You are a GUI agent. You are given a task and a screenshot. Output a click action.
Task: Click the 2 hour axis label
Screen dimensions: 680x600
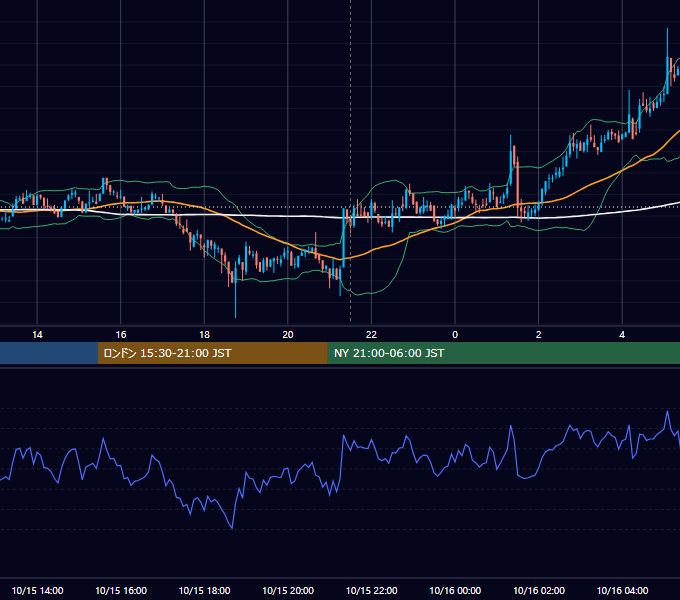point(539,335)
